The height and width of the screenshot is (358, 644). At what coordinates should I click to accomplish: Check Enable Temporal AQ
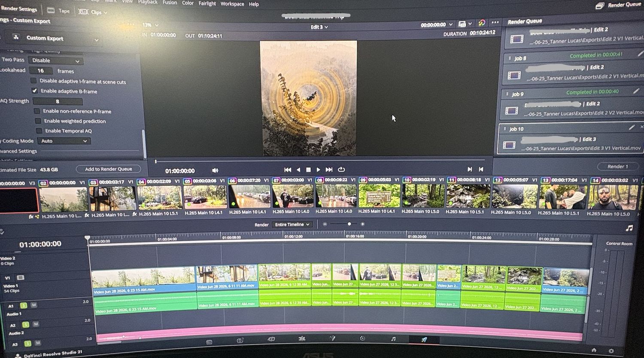click(39, 130)
